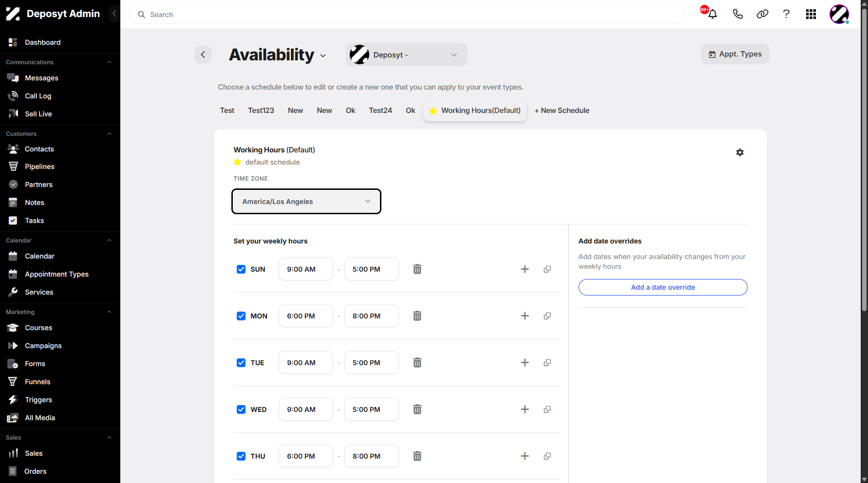868x483 pixels.
Task: Open the Pipelines sidebar item
Action: tap(39, 167)
